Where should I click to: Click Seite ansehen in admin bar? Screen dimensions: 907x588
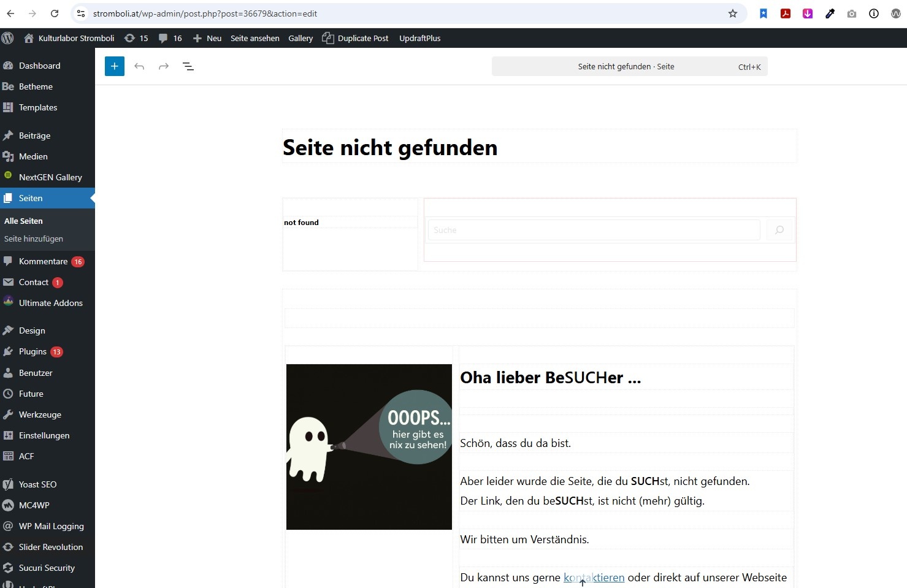(x=254, y=38)
